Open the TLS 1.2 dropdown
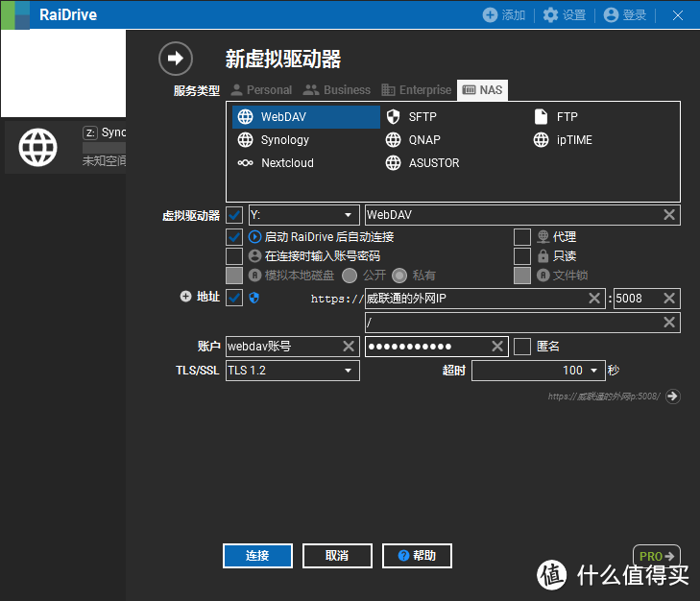The width and height of the screenshot is (700, 601). (x=293, y=371)
